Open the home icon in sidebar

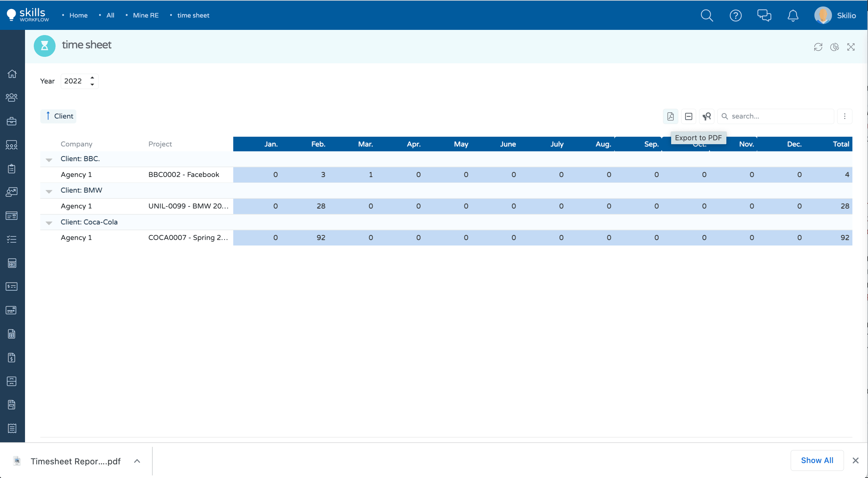tap(12, 74)
